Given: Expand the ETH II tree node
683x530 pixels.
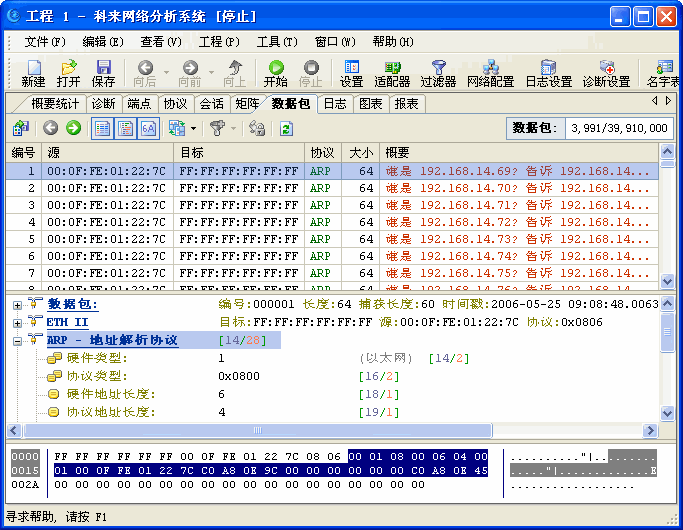Looking at the screenshot, I should tap(17, 323).
